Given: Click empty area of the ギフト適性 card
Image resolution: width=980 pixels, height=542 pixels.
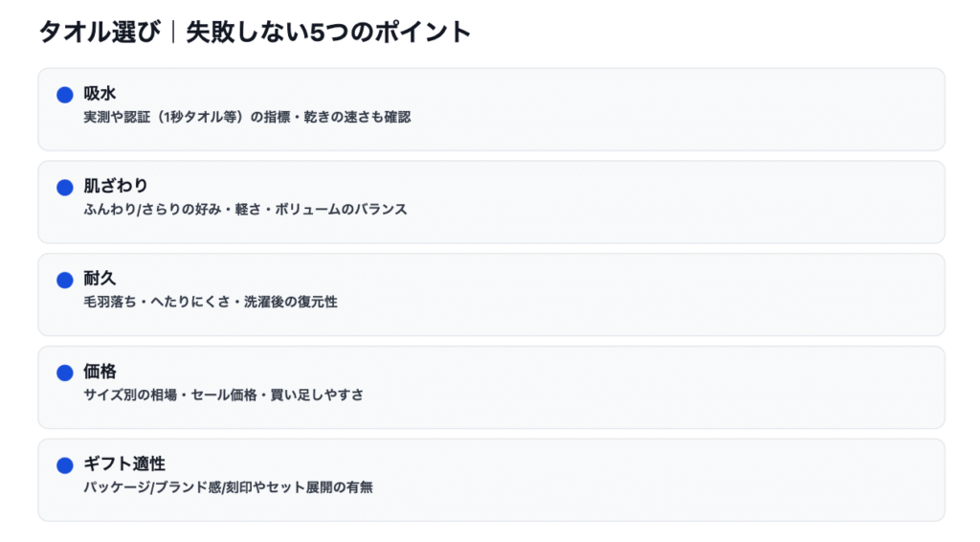Looking at the screenshot, I should (x=670, y=479).
